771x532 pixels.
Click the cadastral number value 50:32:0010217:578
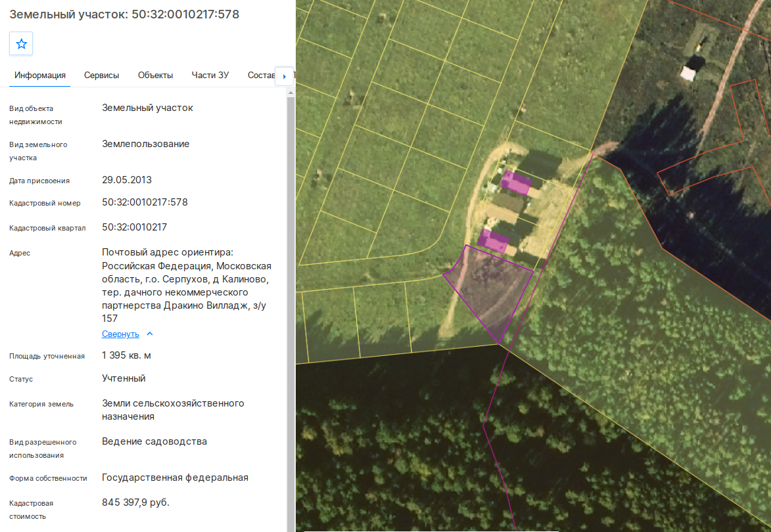tap(145, 202)
